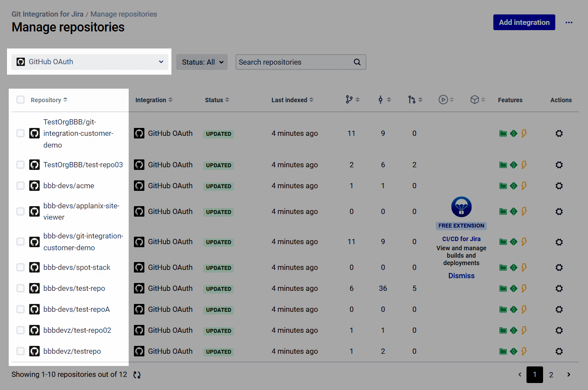Screen dimensions: 588x390
Task: Dismiss the CI/CD for Jira promotion
Action: tap(461, 276)
